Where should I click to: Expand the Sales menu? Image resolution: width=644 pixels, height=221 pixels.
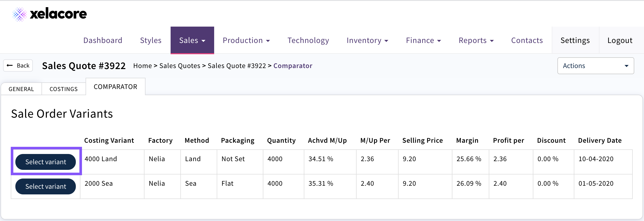click(x=192, y=40)
